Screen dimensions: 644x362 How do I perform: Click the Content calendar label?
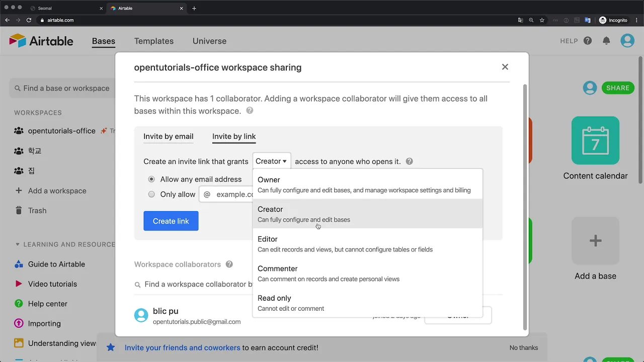tap(595, 176)
